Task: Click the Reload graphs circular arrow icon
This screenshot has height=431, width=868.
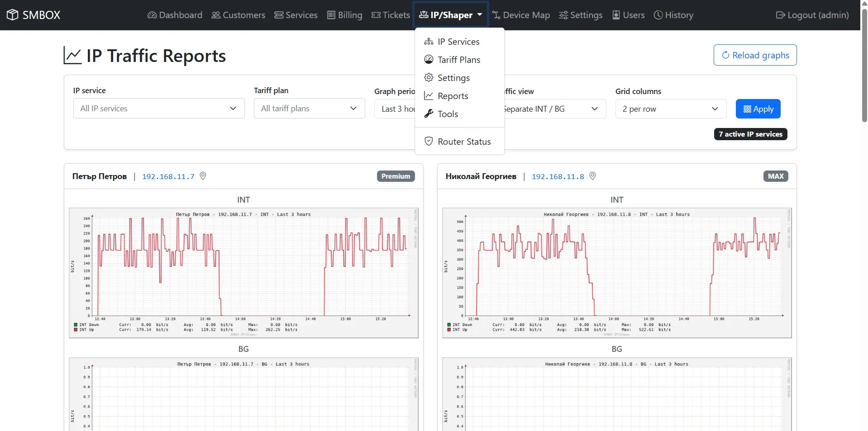Action: [725, 55]
